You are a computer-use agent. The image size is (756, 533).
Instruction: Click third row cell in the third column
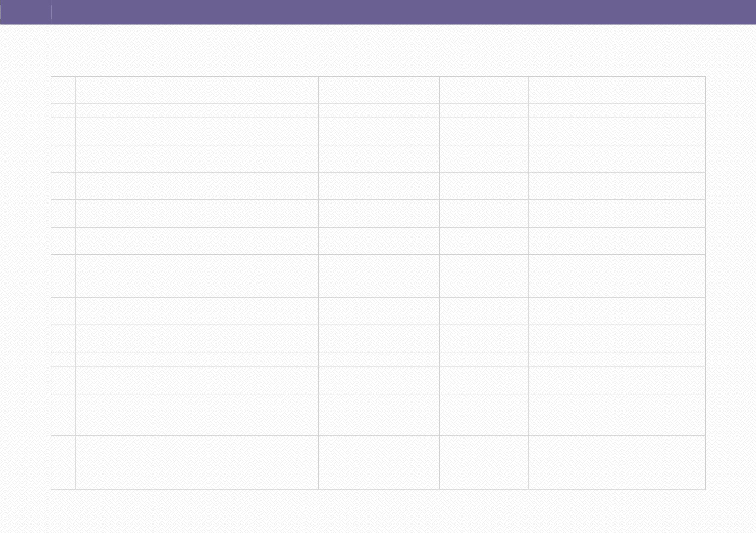[x=379, y=131]
